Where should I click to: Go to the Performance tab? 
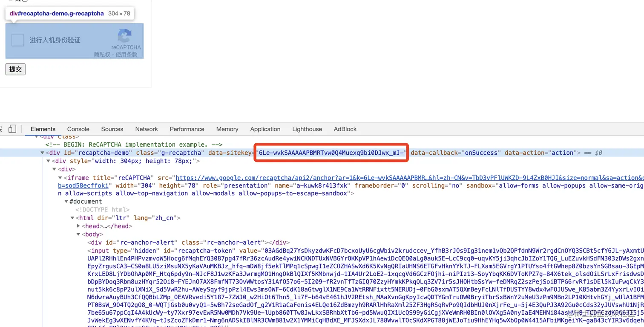187,129
